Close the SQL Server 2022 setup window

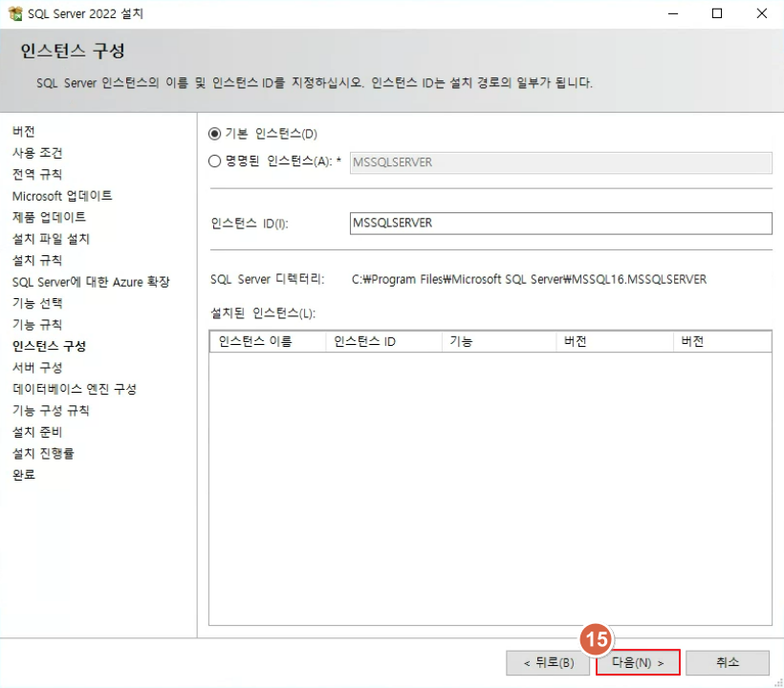tap(761, 13)
